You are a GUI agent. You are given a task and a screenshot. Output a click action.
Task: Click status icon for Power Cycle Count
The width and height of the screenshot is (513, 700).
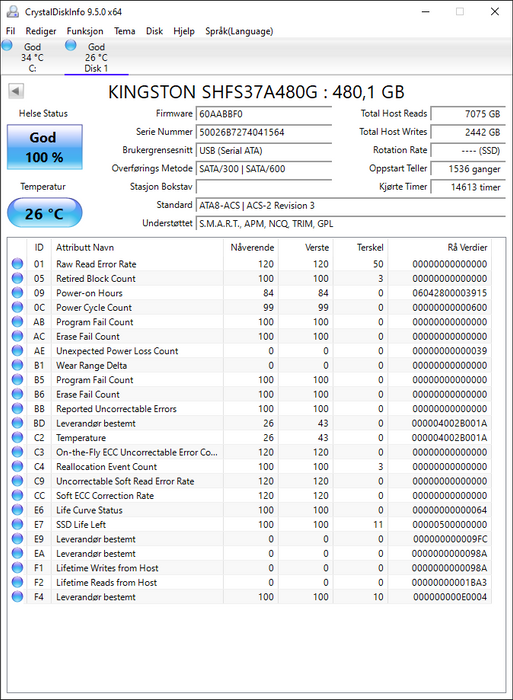tap(17, 307)
